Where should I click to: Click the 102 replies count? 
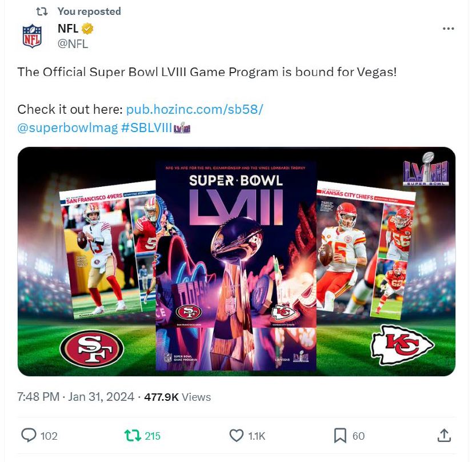point(49,436)
